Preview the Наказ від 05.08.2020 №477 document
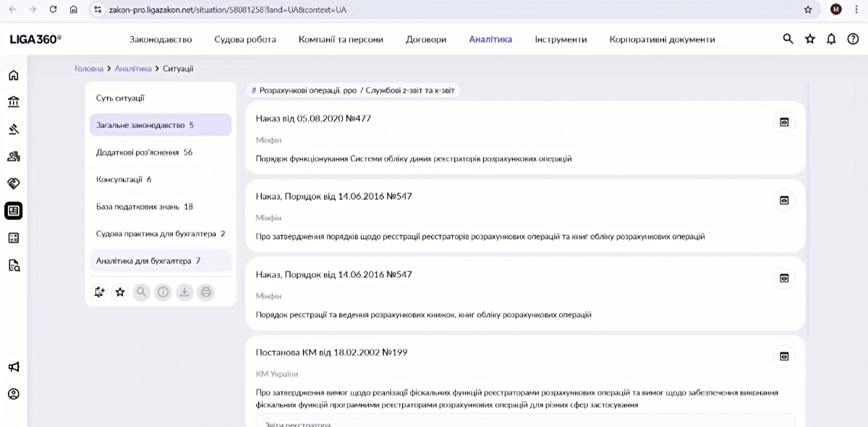This screenshot has height=427, width=868. coord(783,122)
